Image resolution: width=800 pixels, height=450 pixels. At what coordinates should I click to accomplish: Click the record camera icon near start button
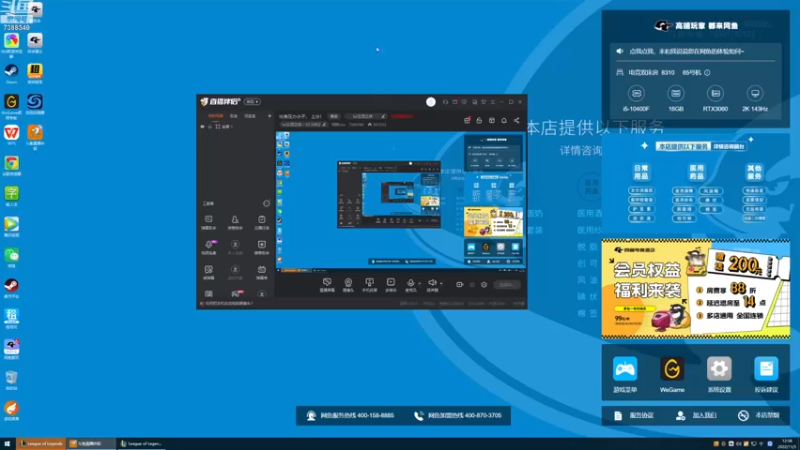(459, 285)
